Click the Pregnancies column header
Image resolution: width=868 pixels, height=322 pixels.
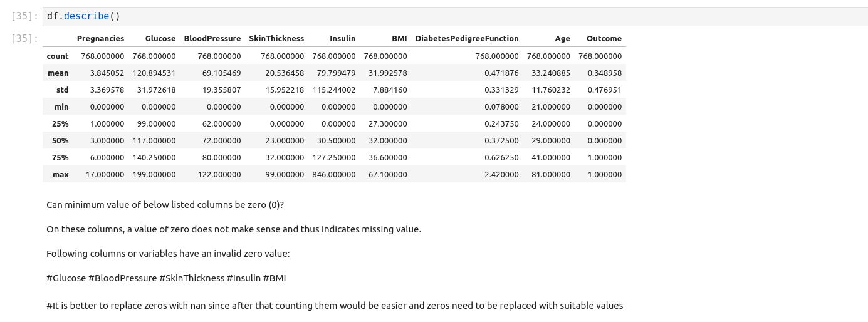pos(100,39)
